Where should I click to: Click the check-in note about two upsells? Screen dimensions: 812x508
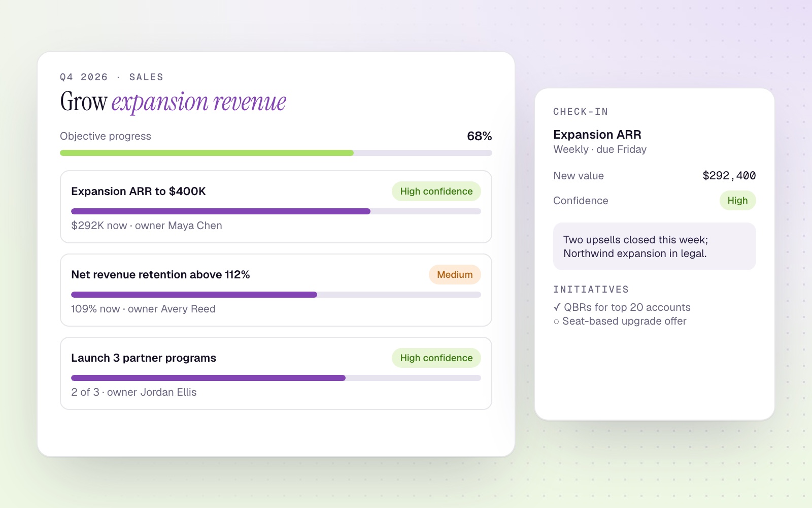(x=655, y=246)
